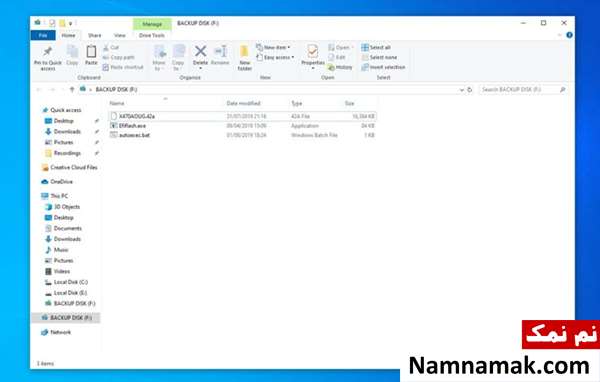Click the green Manage contextual tab

[x=152, y=24]
